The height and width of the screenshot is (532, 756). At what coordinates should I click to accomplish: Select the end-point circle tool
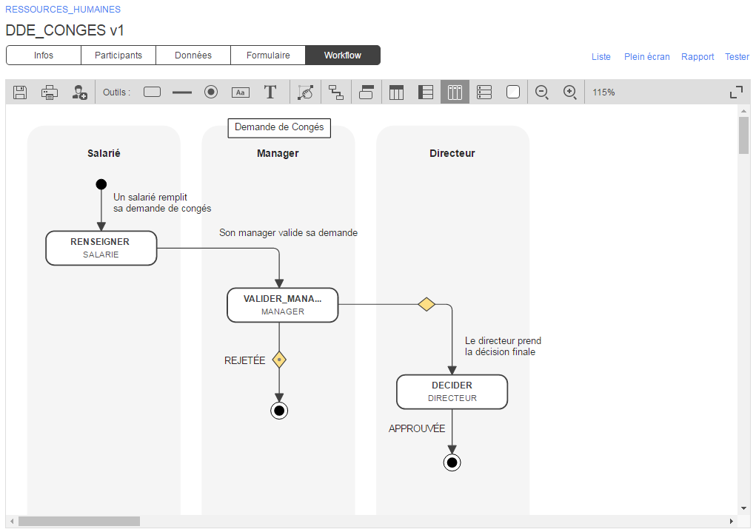click(x=211, y=92)
